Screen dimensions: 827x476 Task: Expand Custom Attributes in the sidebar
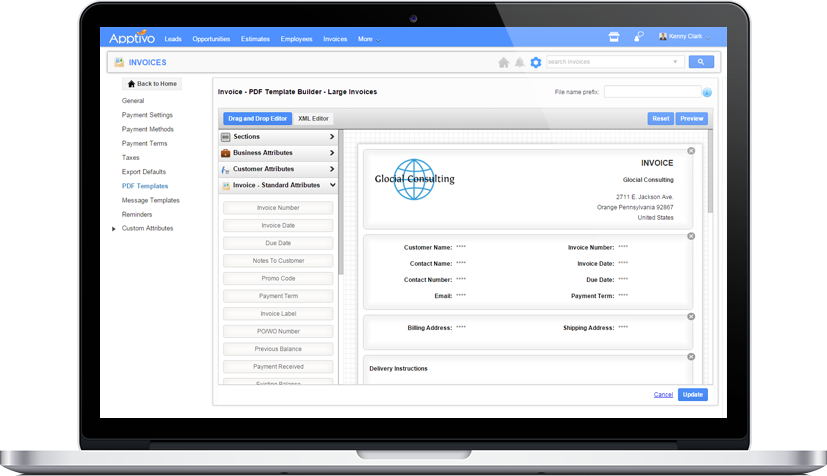pyautogui.click(x=114, y=229)
